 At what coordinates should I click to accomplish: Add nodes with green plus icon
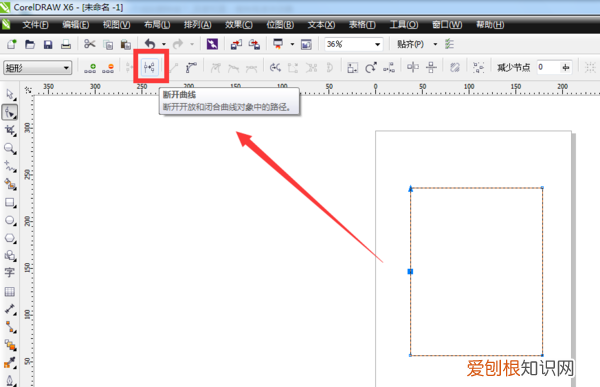(x=90, y=68)
